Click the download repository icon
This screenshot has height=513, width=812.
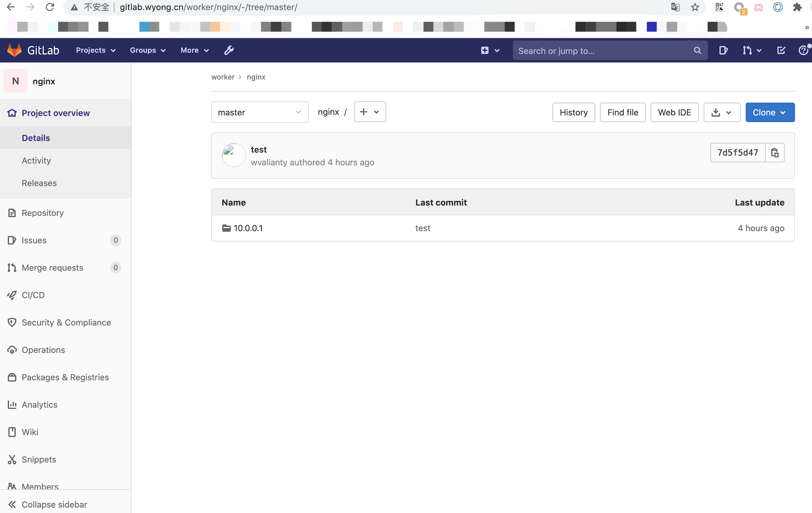[x=716, y=112]
